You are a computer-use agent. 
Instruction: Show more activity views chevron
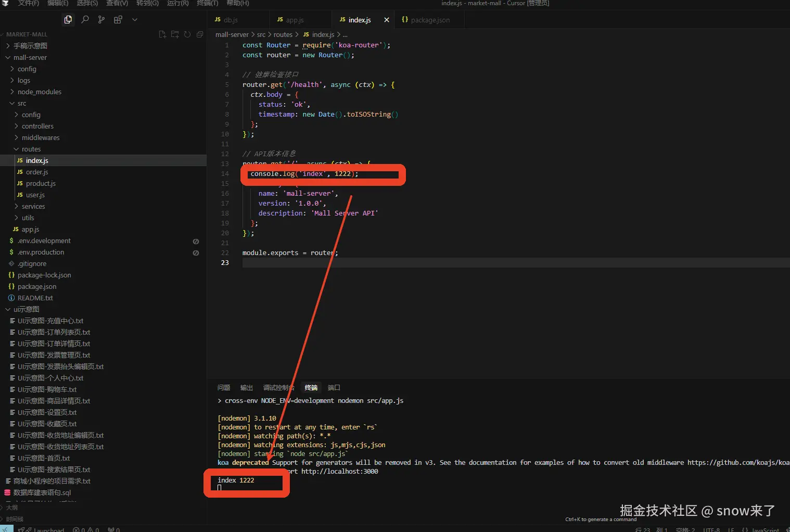click(x=135, y=20)
